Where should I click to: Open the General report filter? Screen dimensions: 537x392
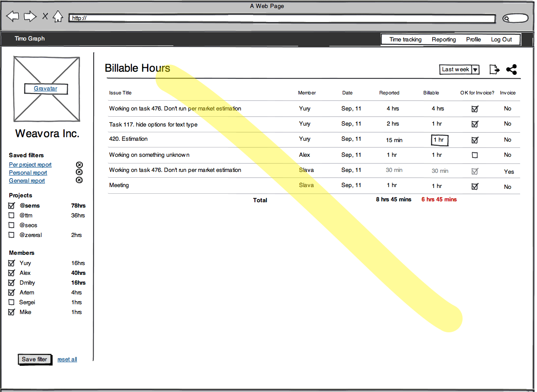(27, 181)
